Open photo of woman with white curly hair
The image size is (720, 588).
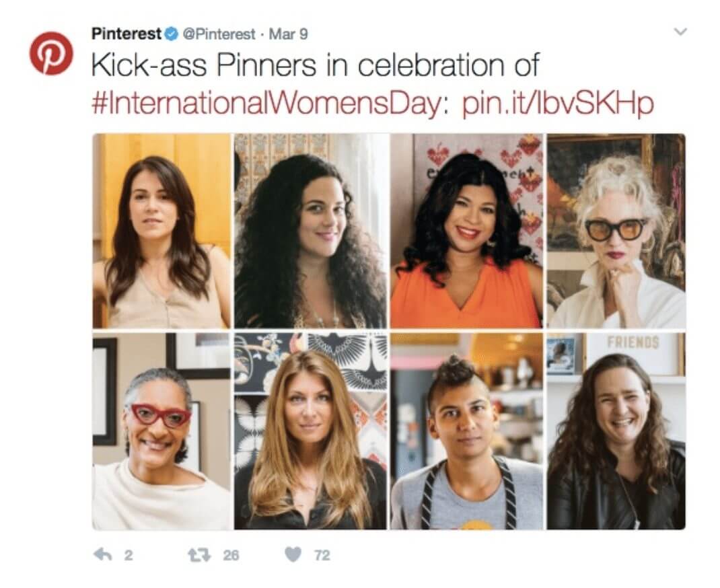click(x=616, y=231)
